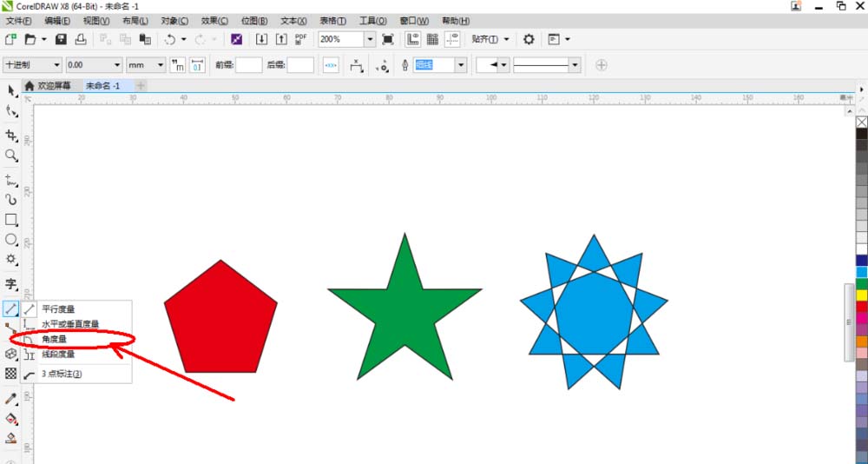Image resolution: width=868 pixels, height=464 pixels.
Task: Select the Polygon tool
Action: 11,259
